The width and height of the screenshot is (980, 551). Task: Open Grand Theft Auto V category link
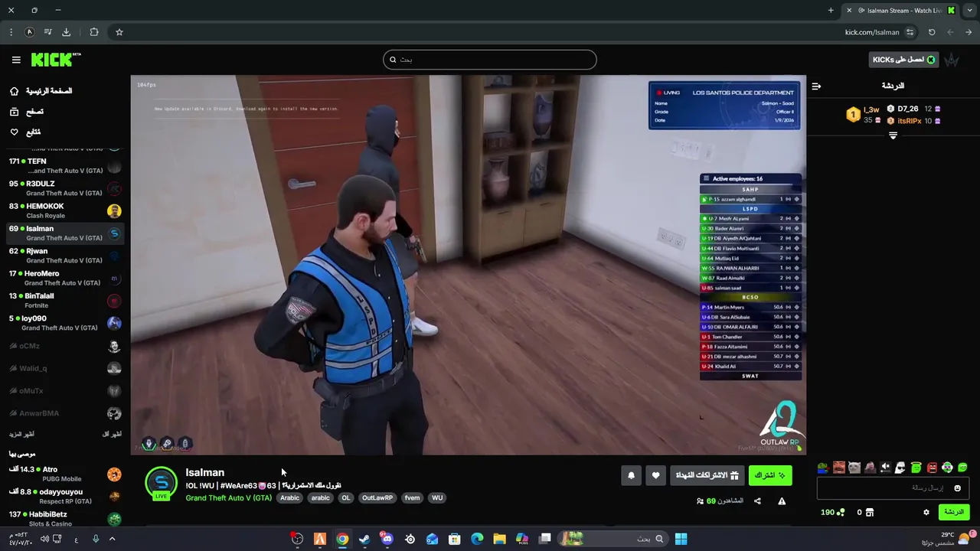pyautogui.click(x=228, y=498)
